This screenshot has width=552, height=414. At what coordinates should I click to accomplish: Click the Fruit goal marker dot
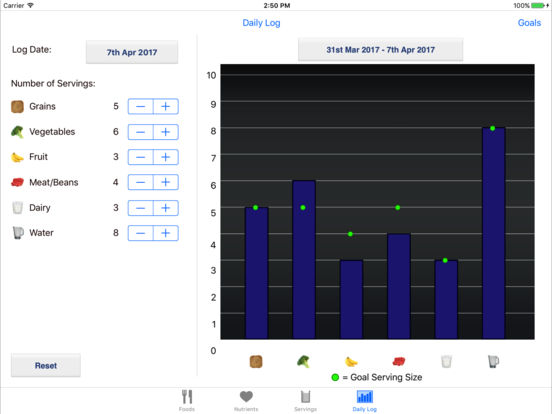(350, 234)
